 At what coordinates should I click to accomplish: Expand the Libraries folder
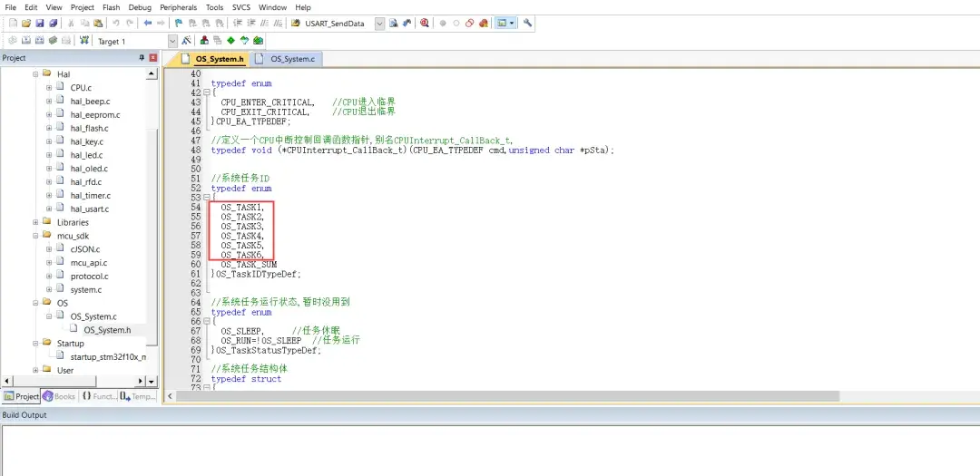35,222
